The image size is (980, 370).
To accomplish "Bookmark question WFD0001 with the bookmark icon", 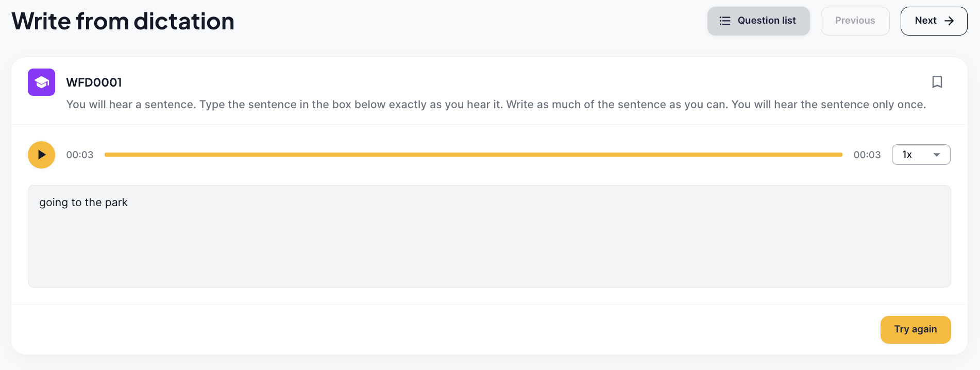I will 937,82.
